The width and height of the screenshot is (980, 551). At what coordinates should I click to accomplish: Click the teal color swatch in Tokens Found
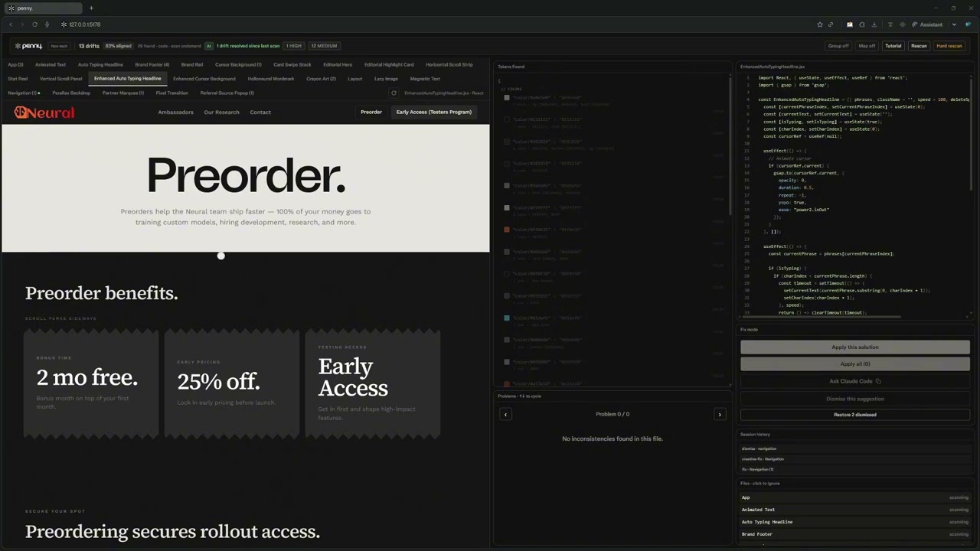[x=507, y=318]
